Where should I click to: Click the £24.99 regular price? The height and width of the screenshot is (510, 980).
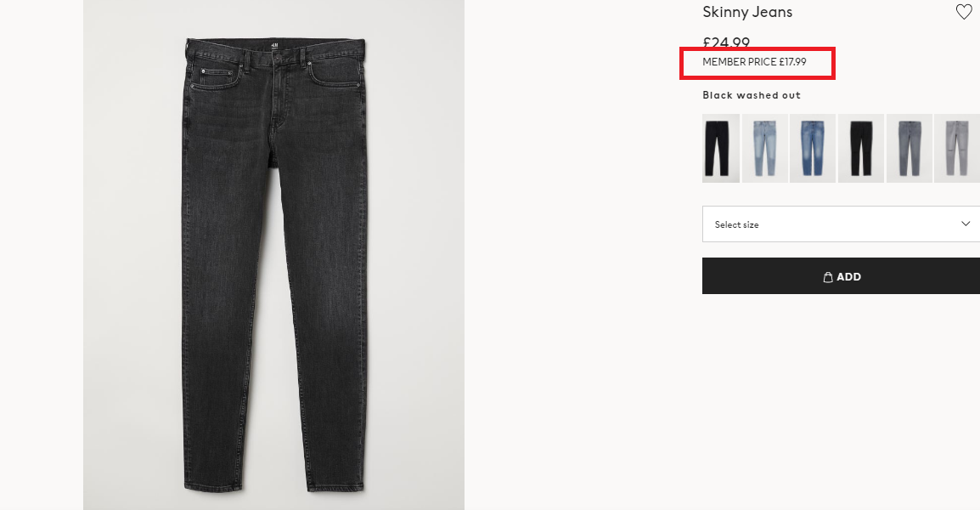coord(726,43)
